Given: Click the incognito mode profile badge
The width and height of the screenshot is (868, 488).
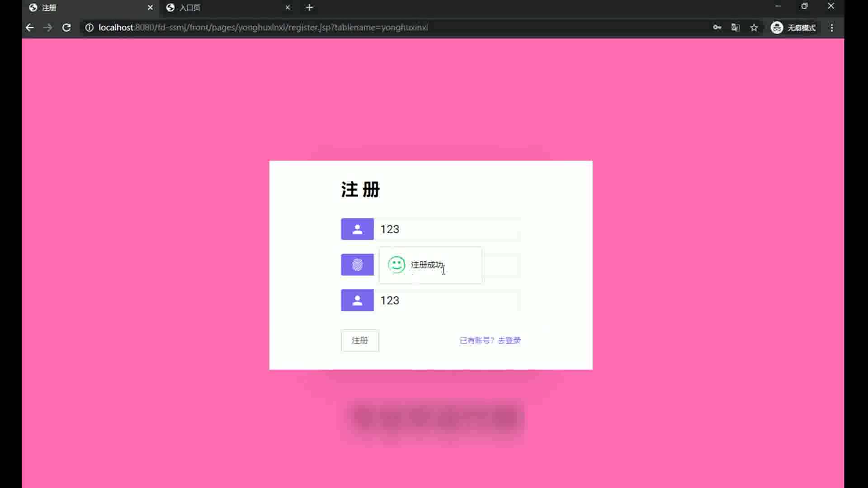Looking at the screenshot, I should [x=793, y=28].
